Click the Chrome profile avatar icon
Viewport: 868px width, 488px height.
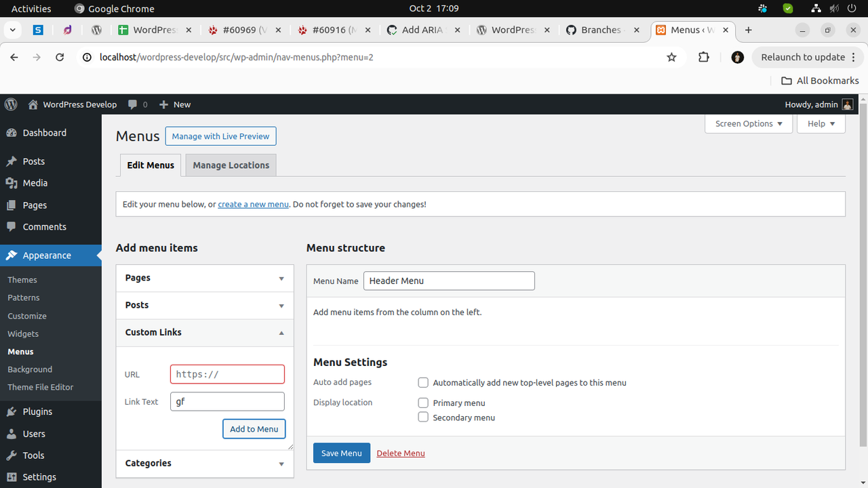[x=738, y=57]
